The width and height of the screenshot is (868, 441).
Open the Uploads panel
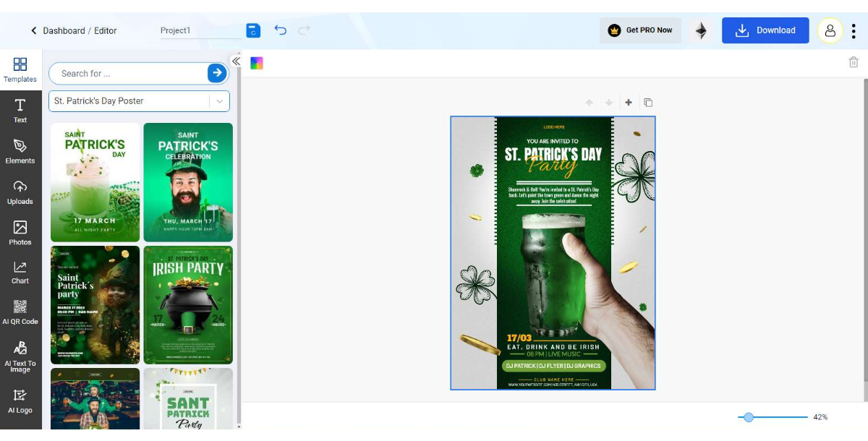[20, 192]
